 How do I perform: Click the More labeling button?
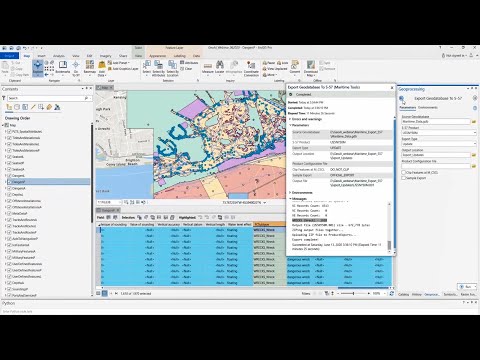tap(269, 75)
